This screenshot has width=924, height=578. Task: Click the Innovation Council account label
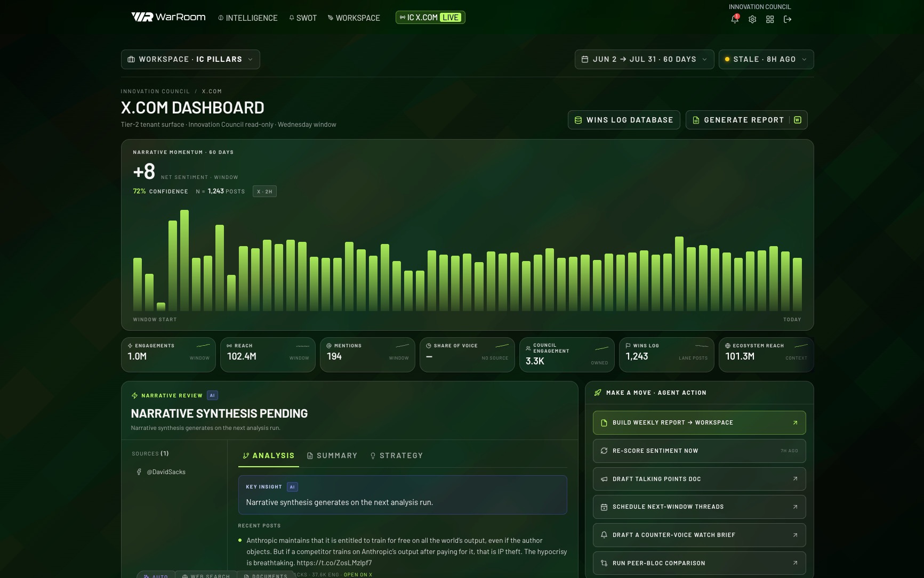point(760,7)
